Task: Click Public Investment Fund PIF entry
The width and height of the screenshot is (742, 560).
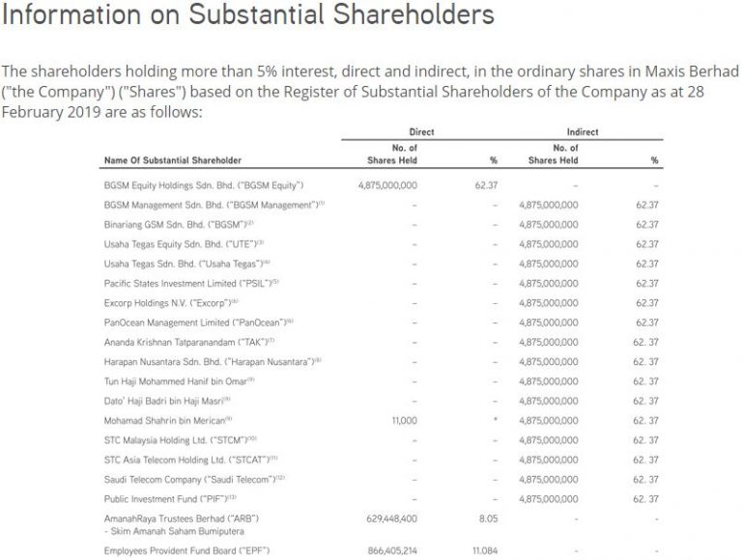Action: (x=170, y=499)
